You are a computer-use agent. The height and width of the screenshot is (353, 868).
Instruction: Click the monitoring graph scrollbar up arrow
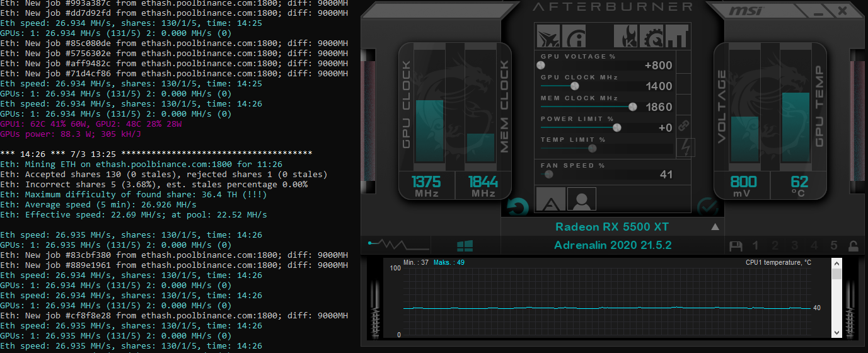click(x=836, y=263)
